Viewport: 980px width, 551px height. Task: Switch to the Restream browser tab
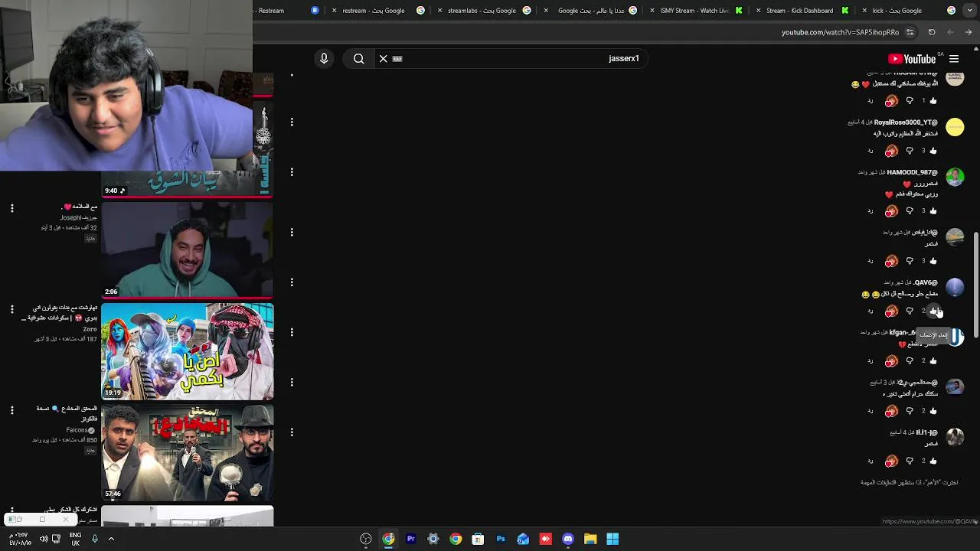[x=286, y=11]
